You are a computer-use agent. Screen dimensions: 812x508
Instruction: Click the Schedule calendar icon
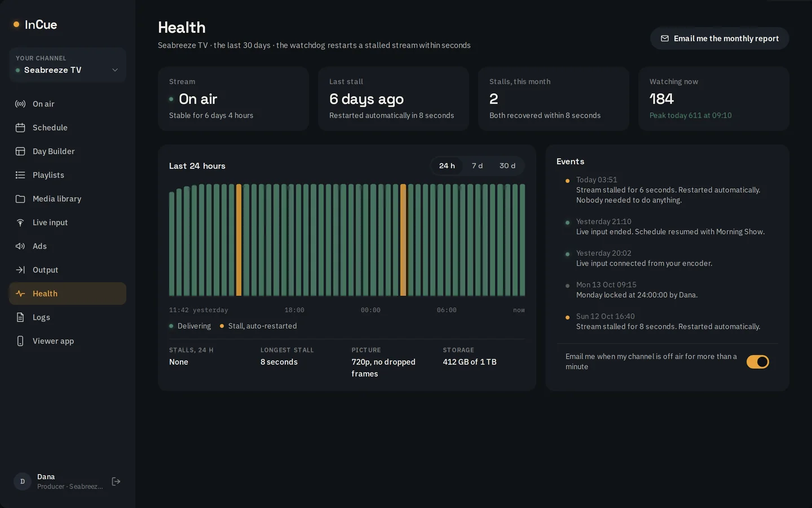click(20, 128)
